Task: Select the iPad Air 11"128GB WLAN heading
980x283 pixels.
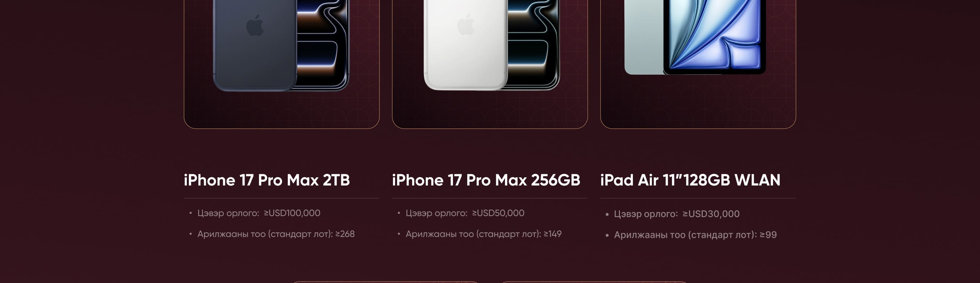Action: (x=690, y=180)
